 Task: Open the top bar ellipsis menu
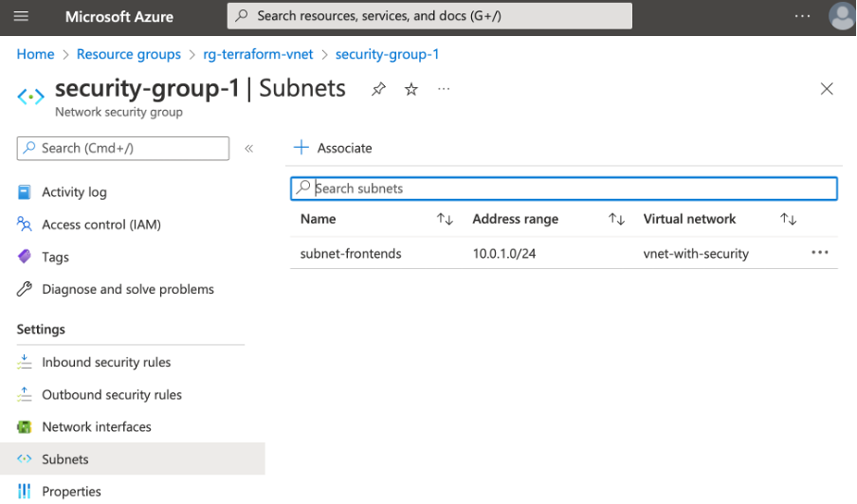[802, 16]
